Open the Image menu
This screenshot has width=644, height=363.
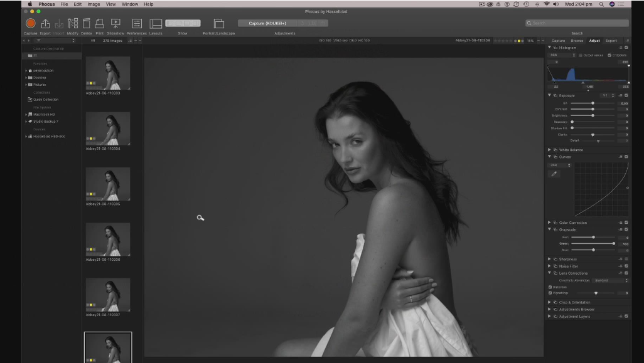pos(94,4)
